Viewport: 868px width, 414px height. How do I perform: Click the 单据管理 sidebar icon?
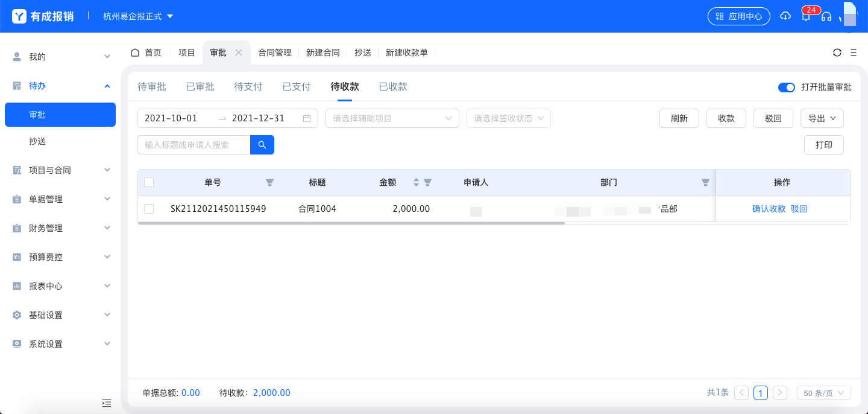17,199
